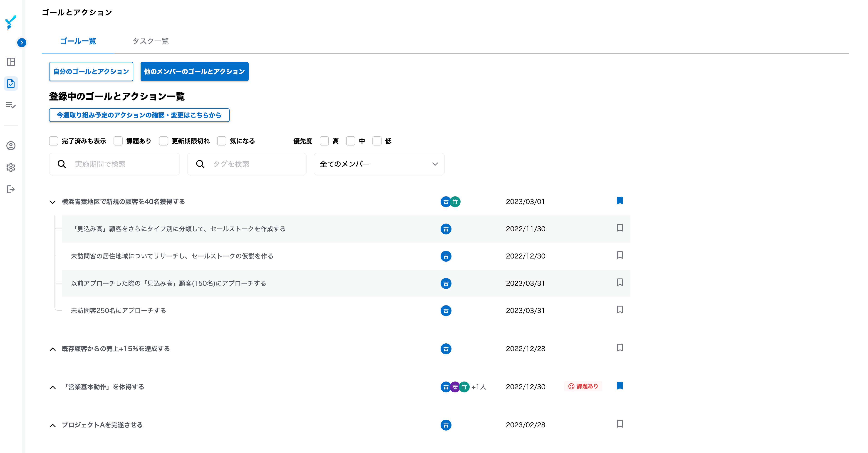
Task: Check the 課題あり filter checkbox
Action: click(118, 141)
